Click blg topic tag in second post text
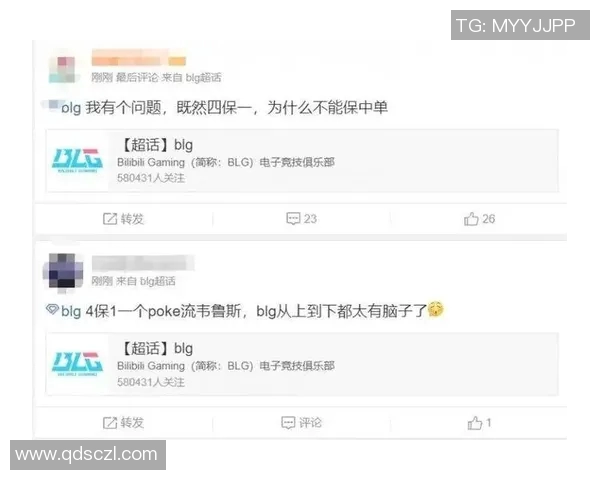 click(71, 311)
